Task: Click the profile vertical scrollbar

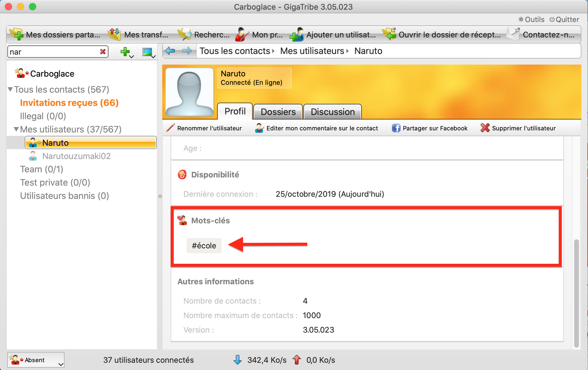Action: [576, 293]
